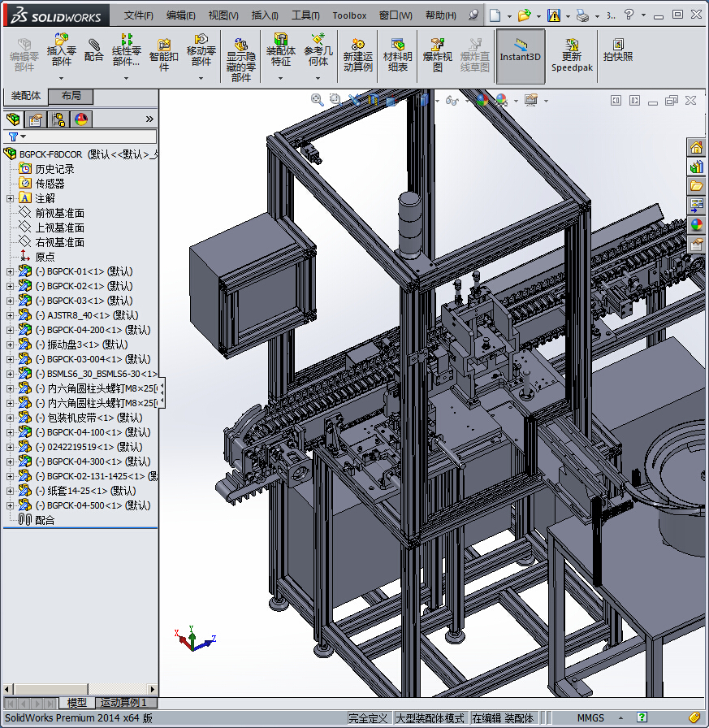Select the 智能扣件 smart fasteners tool
The image size is (709, 728).
click(x=164, y=54)
